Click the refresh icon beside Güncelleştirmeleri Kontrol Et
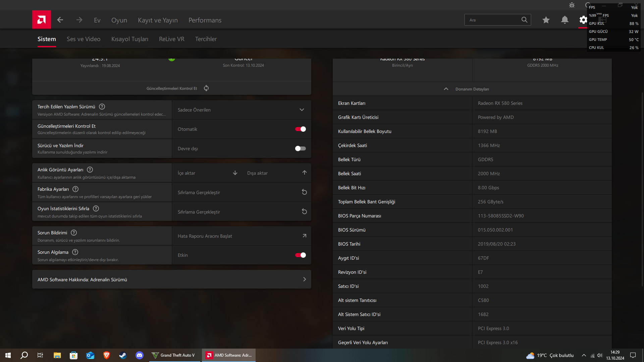 click(206, 88)
